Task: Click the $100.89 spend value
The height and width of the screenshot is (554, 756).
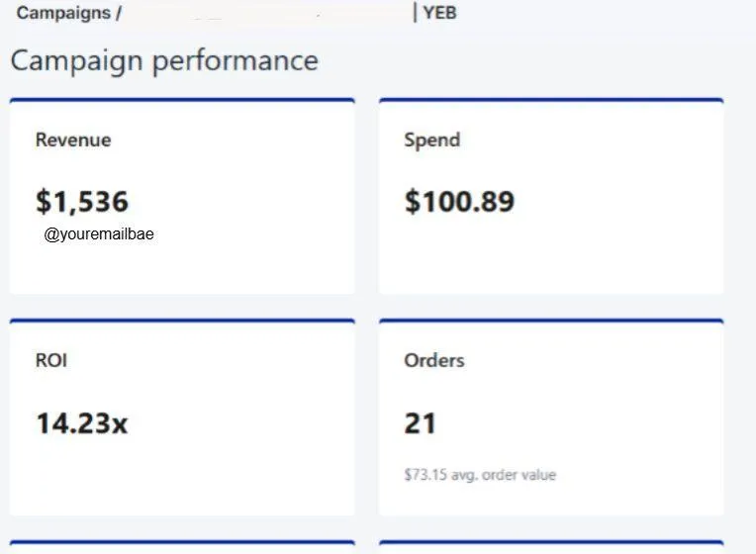Action: 459,202
